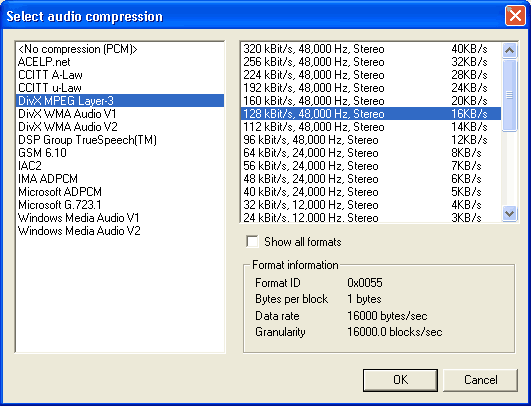Select 160 kBit/s, 48,000 Hz format
The image size is (531, 406).
click(x=371, y=101)
